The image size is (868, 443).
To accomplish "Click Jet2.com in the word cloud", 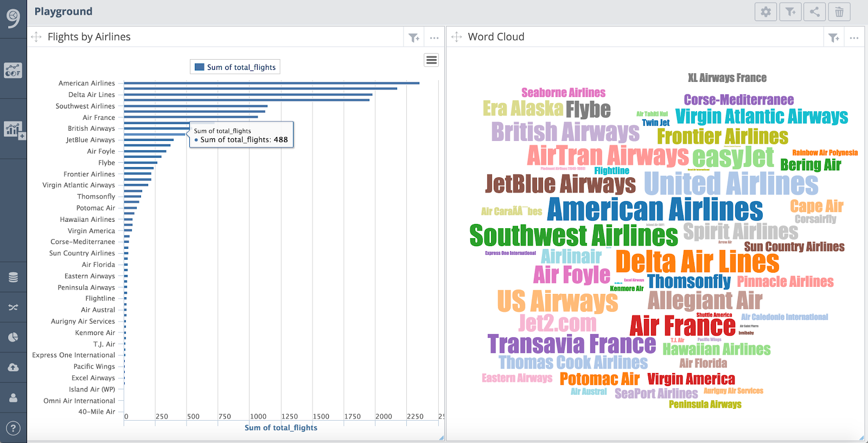I will tap(558, 323).
